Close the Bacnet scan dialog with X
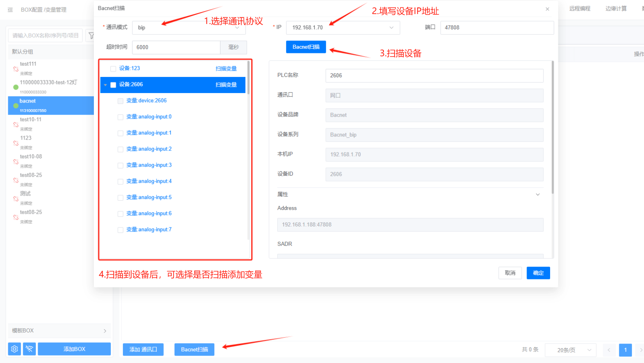 547,9
